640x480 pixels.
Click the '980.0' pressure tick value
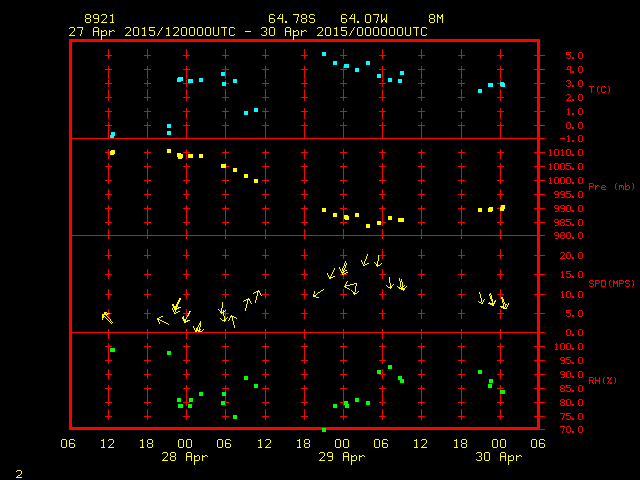(x=568, y=236)
